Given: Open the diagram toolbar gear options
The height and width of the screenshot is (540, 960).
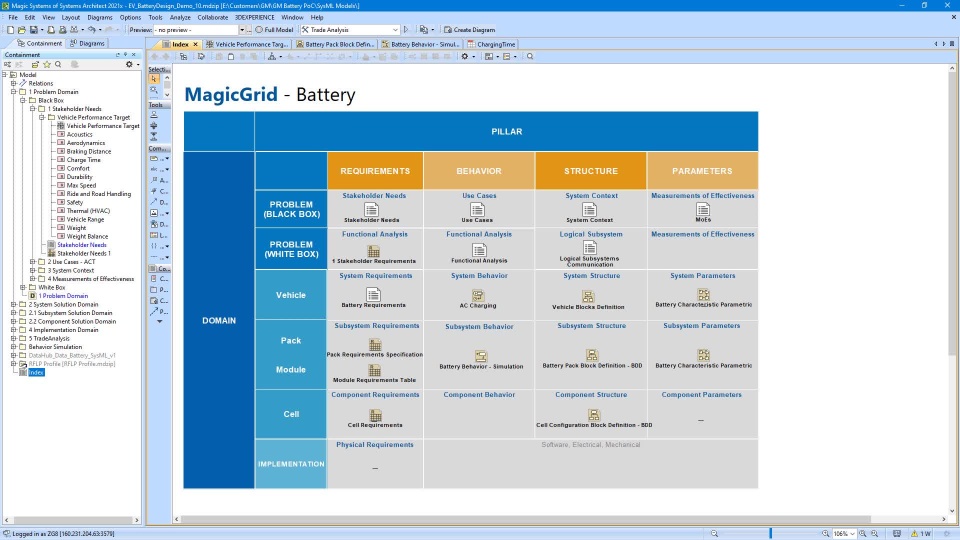Looking at the screenshot, I should pos(465,56).
